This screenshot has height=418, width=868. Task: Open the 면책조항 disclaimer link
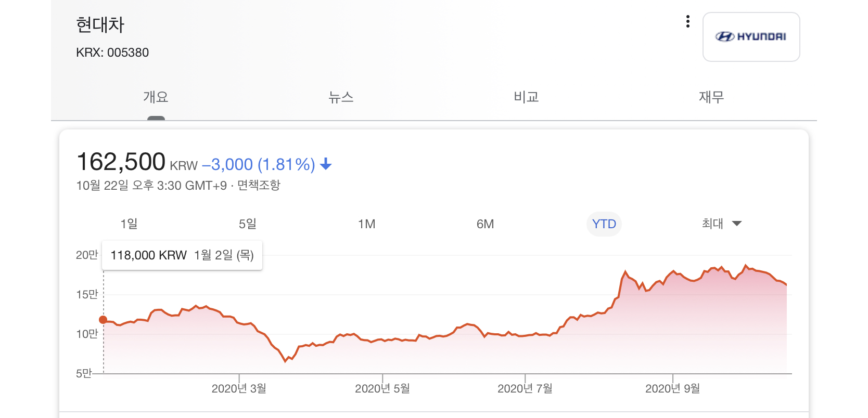click(x=259, y=186)
